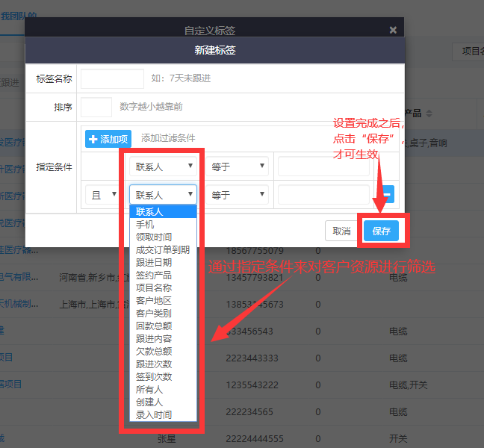
Task: Select 联系人 in the dropdown list
Action: click(163, 211)
